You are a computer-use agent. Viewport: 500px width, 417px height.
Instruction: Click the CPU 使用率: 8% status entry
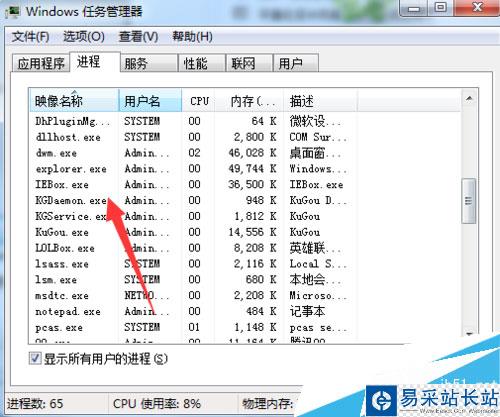[157, 404]
